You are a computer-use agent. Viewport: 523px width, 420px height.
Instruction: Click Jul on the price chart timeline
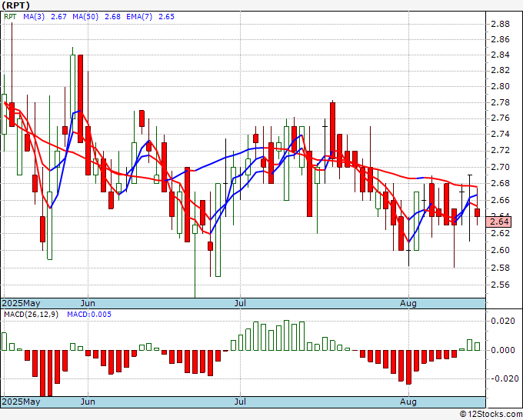click(240, 303)
